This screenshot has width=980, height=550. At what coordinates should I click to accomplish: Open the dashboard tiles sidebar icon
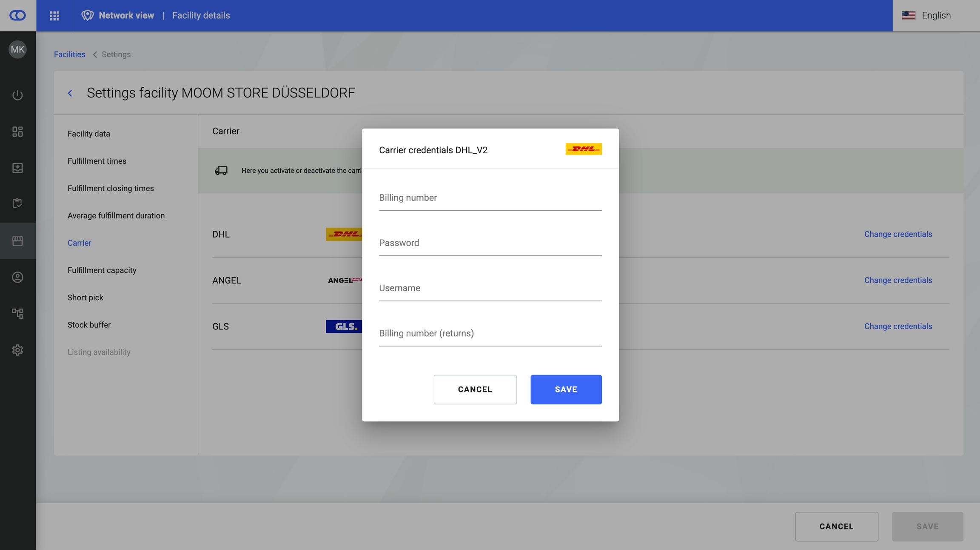pos(17,132)
